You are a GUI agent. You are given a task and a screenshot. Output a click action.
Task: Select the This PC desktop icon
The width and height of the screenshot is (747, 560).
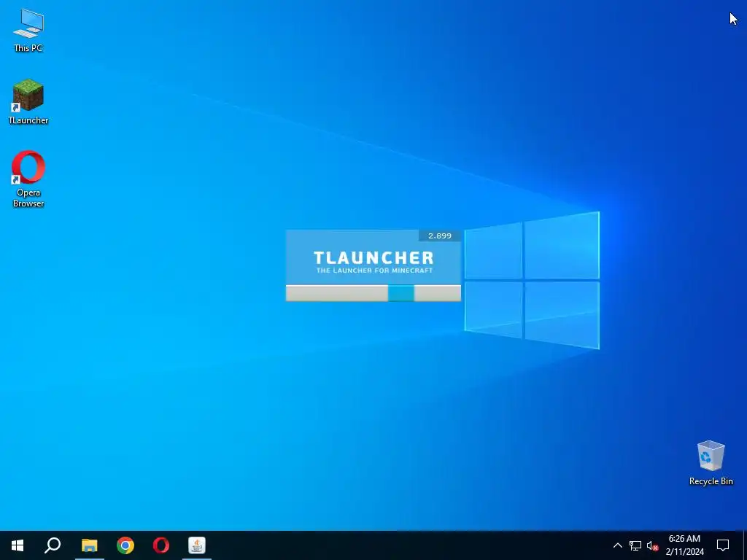coord(28,31)
